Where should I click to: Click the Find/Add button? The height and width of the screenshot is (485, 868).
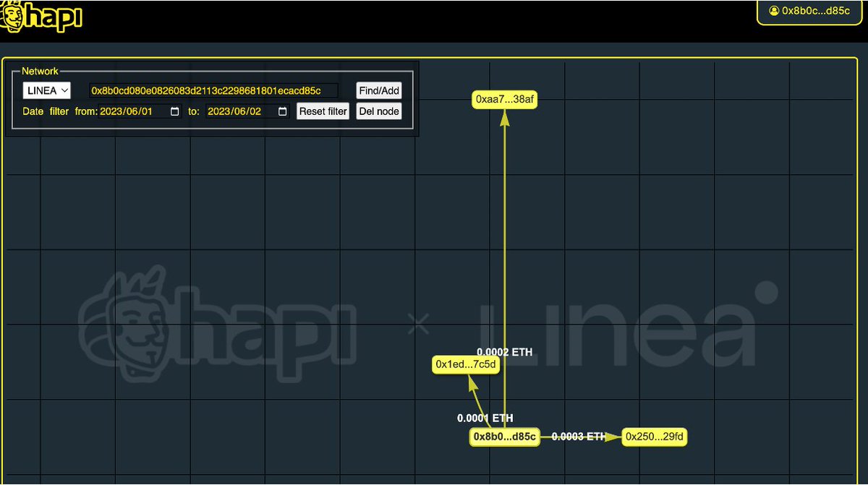(x=379, y=91)
